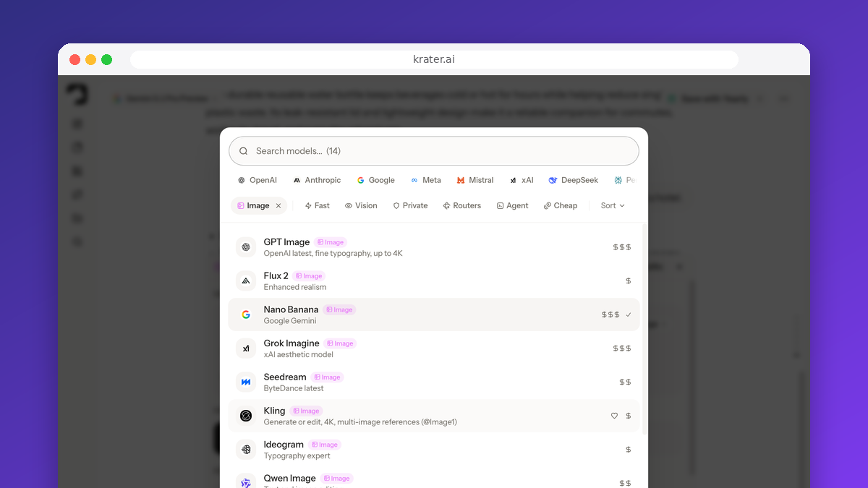Click the OpenAI logo icon beside GPT Image
Image resolution: width=868 pixels, height=488 pixels.
point(246,247)
